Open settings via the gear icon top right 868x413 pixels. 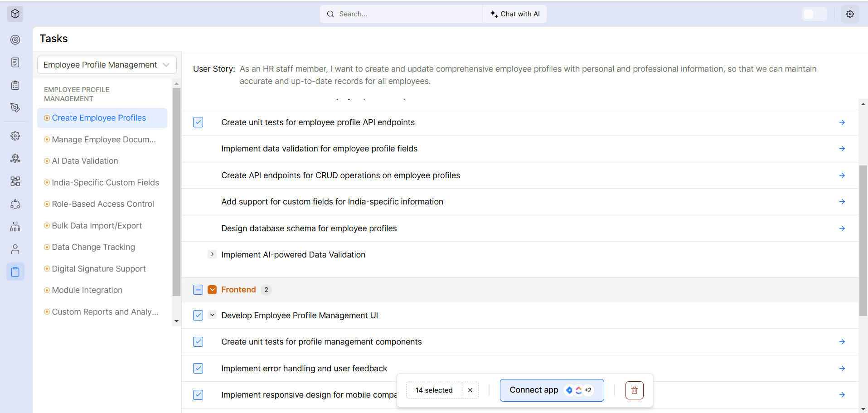pyautogui.click(x=850, y=14)
